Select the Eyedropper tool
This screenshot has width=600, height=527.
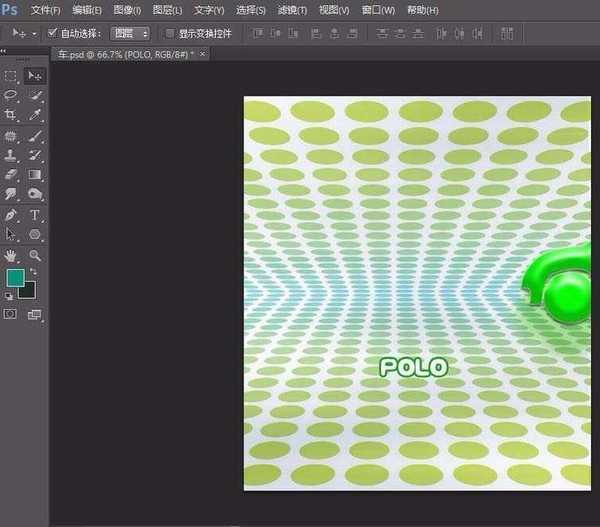(35, 116)
